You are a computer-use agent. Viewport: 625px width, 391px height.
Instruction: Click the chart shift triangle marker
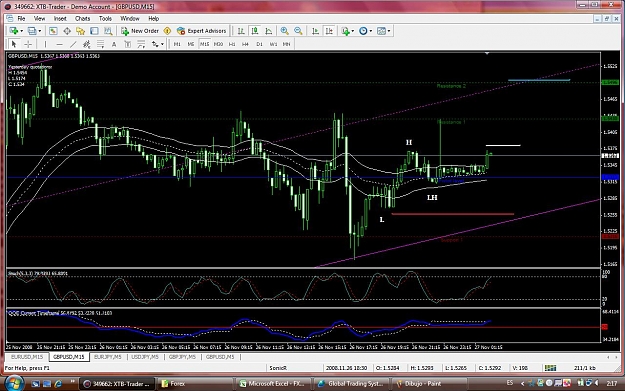pyautogui.click(x=487, y=53)
